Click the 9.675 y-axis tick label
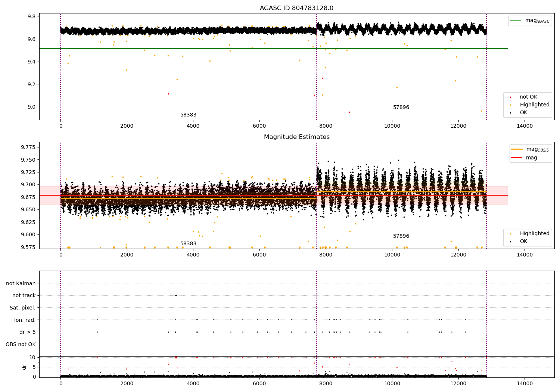 pos(28,197)
